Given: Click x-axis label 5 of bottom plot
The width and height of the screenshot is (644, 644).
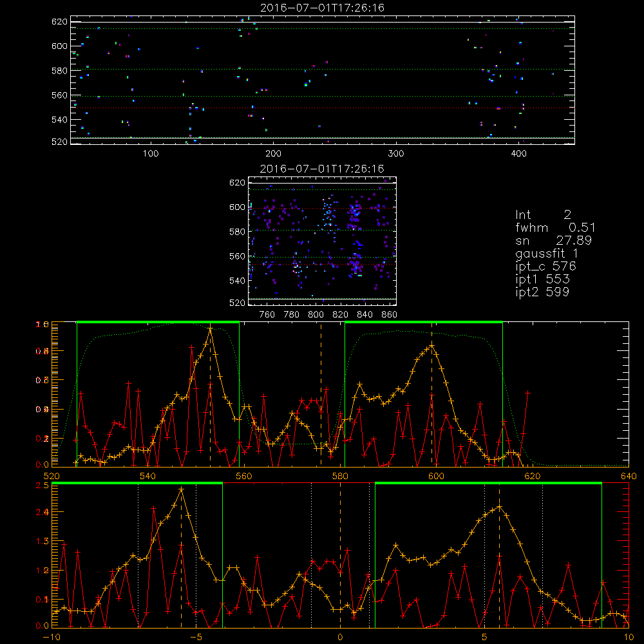Looking at the screenshot, I should click(x=485, y=638).
